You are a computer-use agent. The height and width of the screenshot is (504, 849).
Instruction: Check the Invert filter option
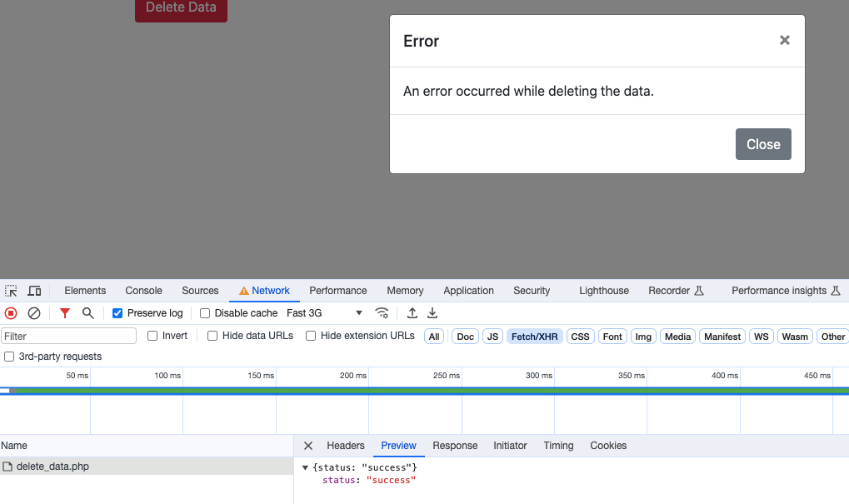152,336
